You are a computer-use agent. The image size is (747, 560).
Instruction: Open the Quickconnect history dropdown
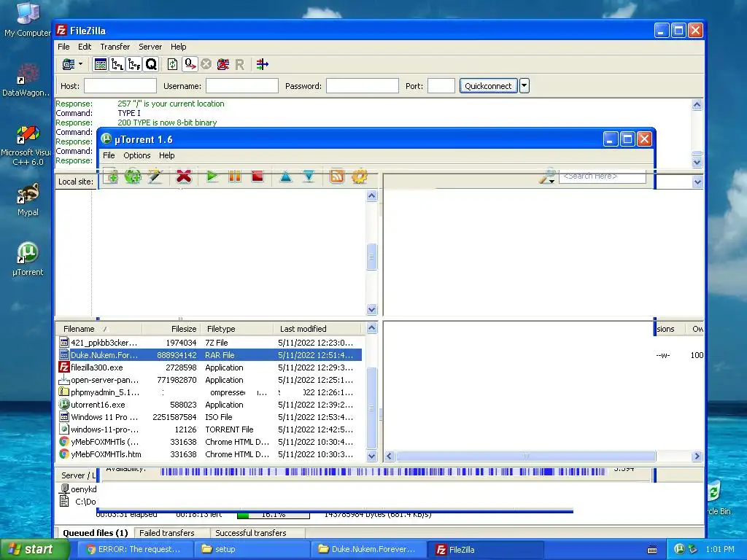click(x=524, y=86)
